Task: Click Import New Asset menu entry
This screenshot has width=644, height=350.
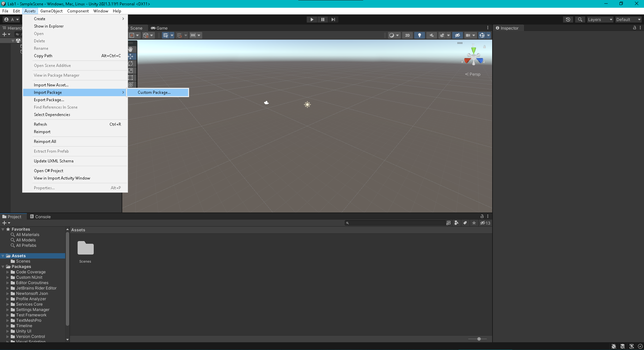Action: (75, 85)
